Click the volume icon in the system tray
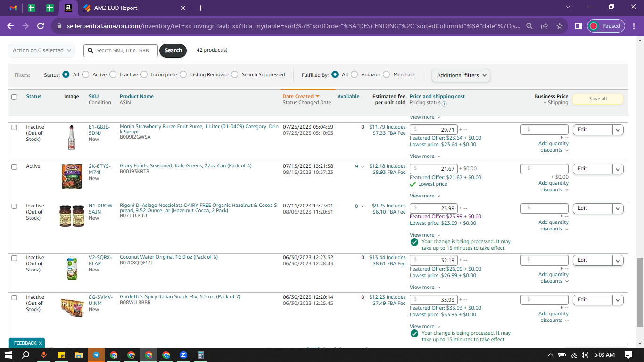Viewport: 644px width, 362px height. pyautogui.click(x=585, y=355)
